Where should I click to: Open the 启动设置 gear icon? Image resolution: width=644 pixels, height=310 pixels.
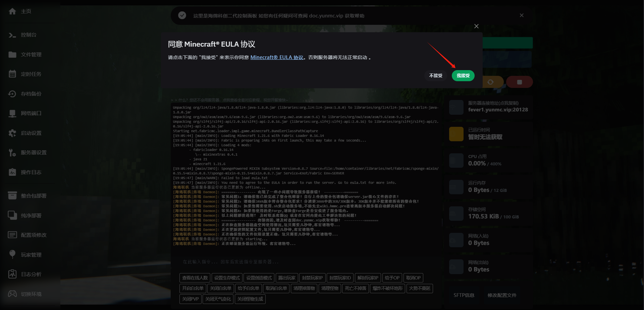(12, 133)
